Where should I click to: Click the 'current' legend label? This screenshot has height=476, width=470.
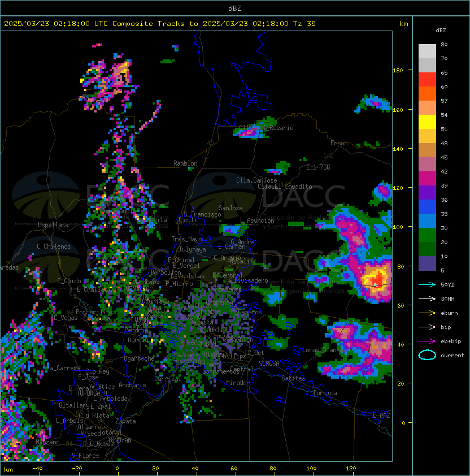coord(452,355)
